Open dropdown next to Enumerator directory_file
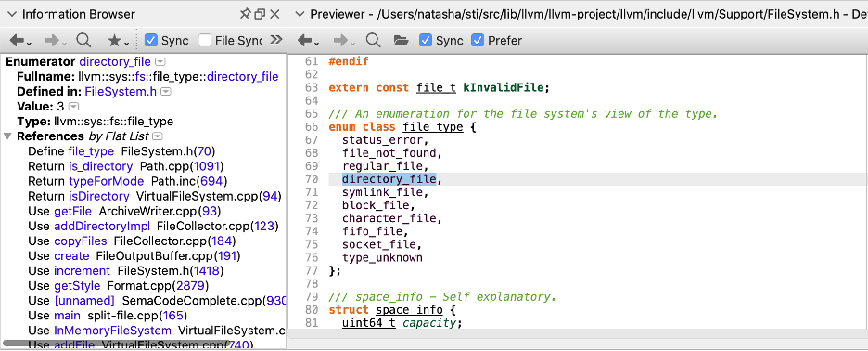The height and width of the screenshot is (351, 868). click(x=160, y=61)
